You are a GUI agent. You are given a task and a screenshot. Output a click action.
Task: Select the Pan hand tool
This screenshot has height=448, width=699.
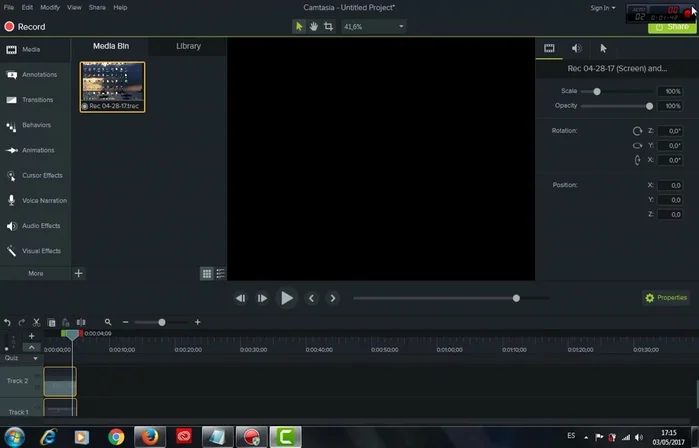point(314,27)
